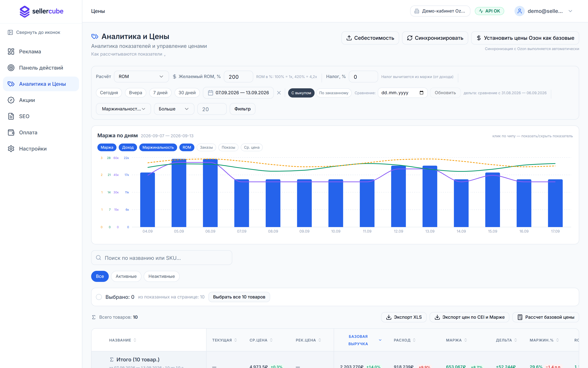Toggle the ROM chart chip
The width and height of the screenshot is (588, 368).
click(x=187, y=147)
